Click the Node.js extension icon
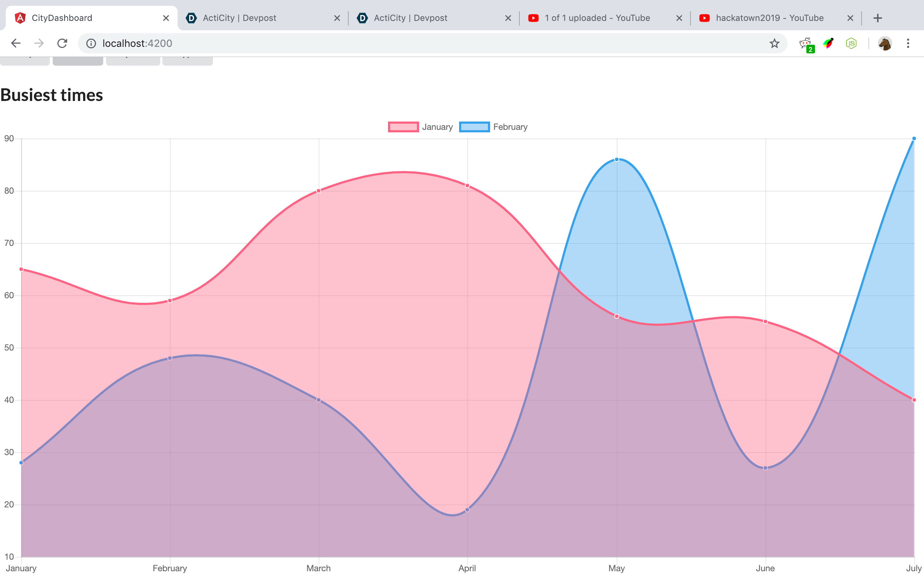Viewport: 924px width, 577px height. [x=851, y=43]
